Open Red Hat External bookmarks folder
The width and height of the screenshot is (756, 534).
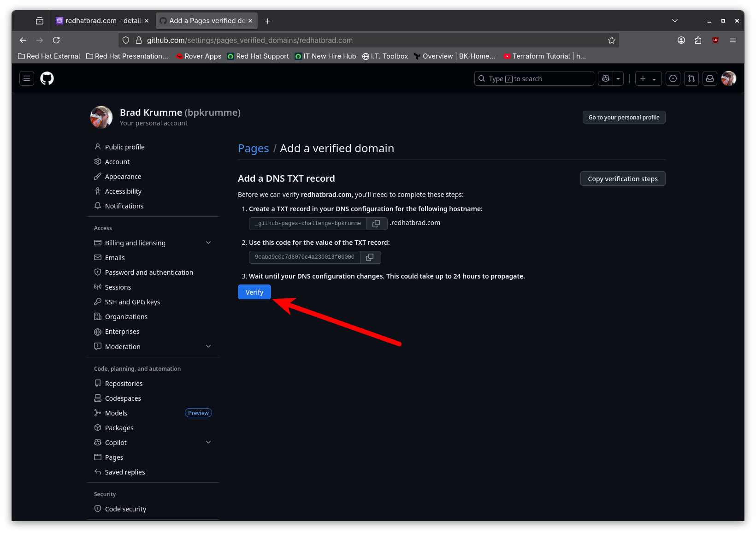tap(49, 56)
